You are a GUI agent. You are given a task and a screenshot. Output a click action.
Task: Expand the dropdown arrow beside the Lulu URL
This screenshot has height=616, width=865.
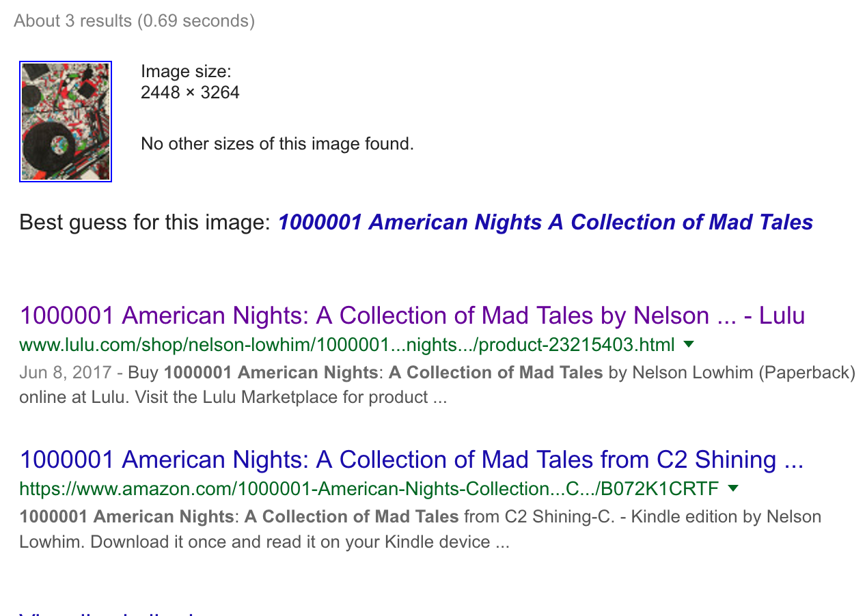coord(689,345)
